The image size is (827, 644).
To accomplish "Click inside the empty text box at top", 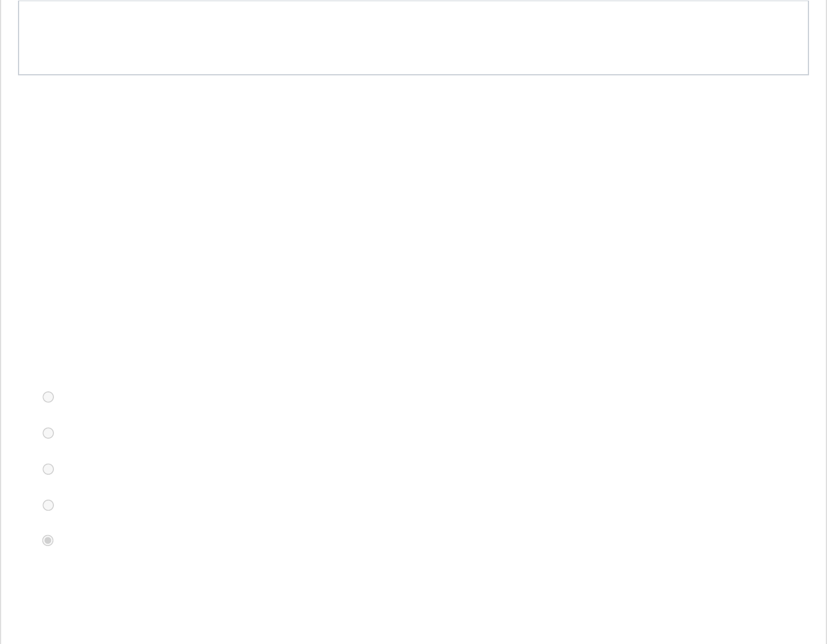I will 413,38.
